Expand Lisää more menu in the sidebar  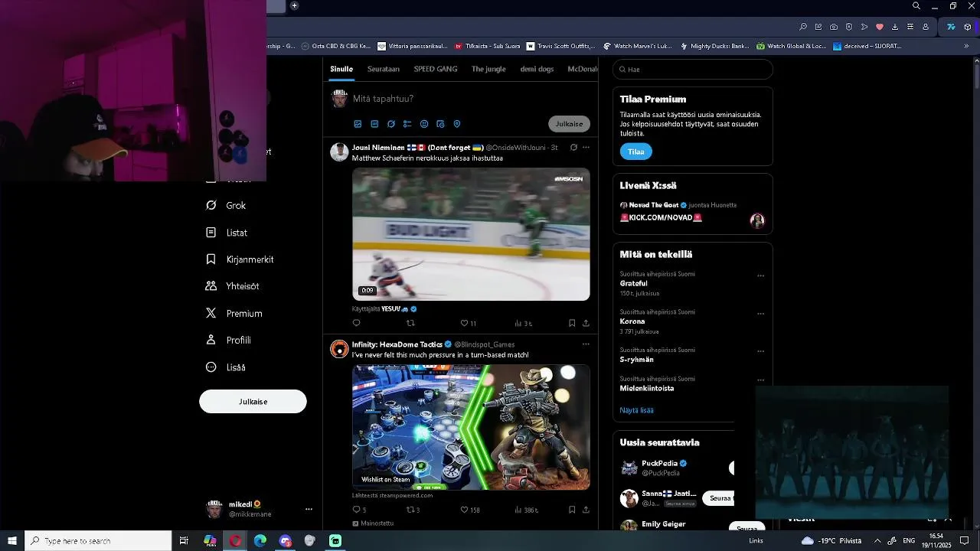click(x=226, y=367)
